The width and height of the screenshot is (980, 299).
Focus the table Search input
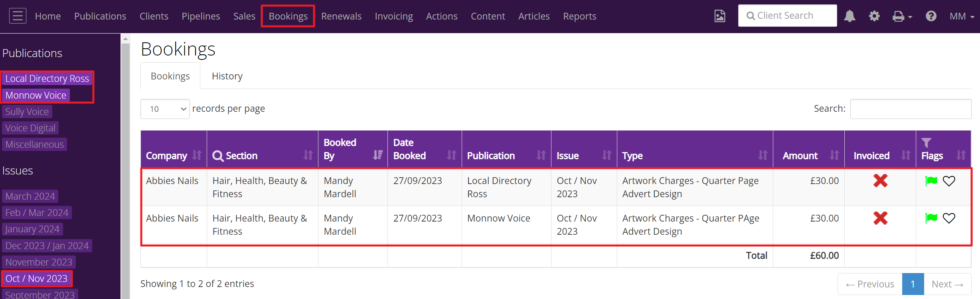[x=911, y=109]
